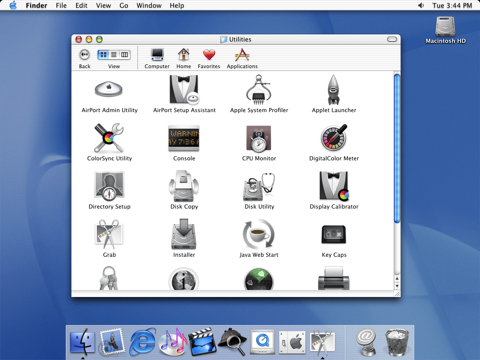Image resolution: width=480 pixels, height=360 pixels.
Task: Open Sherlock in the Dock
Action: click(x=232, y=342)
